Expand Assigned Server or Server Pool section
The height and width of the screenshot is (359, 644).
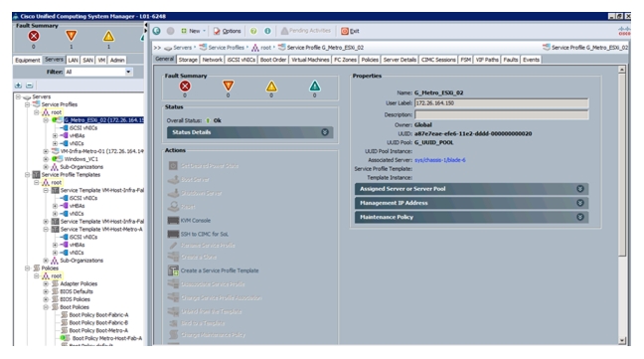click(x=471, y=189)
